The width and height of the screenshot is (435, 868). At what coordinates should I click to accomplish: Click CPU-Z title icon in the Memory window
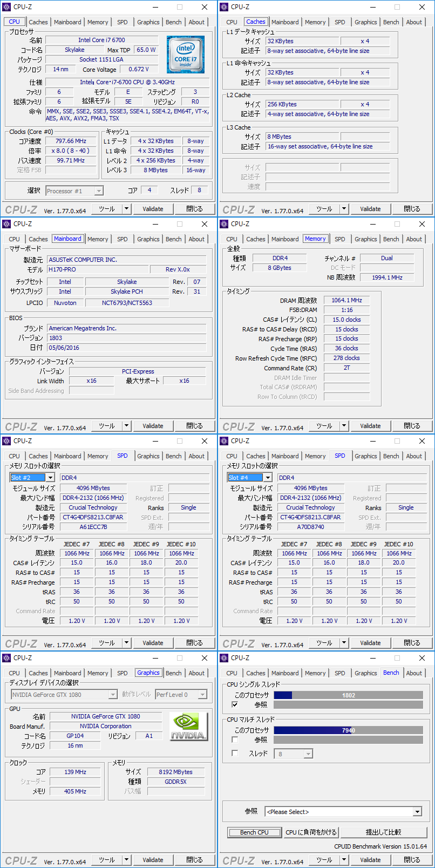(225, 224)
